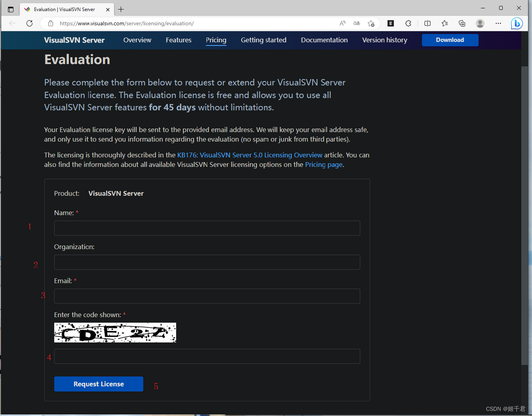Go to VisualSVN Server home logo
Screen dimensions: 532x416
[x=74, y=40]
